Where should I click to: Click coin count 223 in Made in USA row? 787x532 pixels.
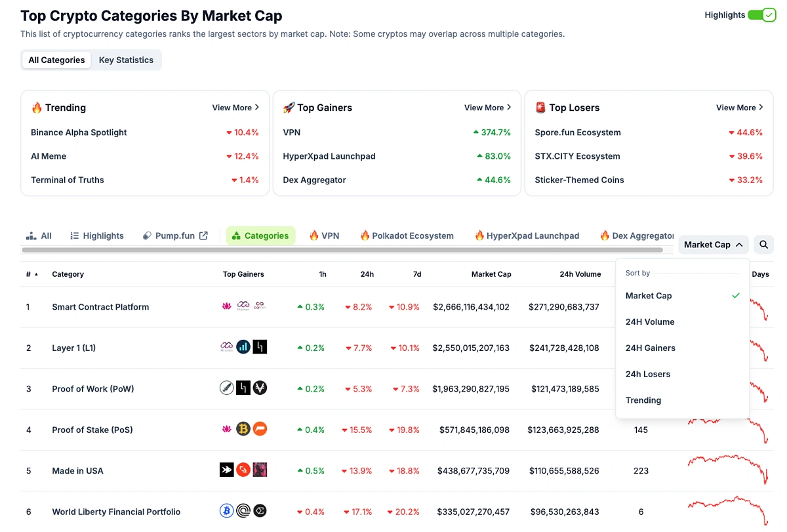click(x=641, y=471)
